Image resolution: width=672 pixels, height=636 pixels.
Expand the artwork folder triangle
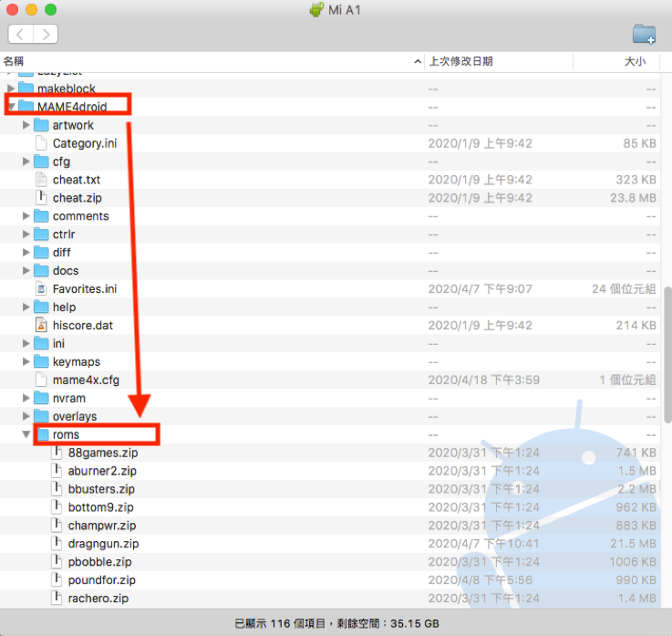[x=26, y=125]
